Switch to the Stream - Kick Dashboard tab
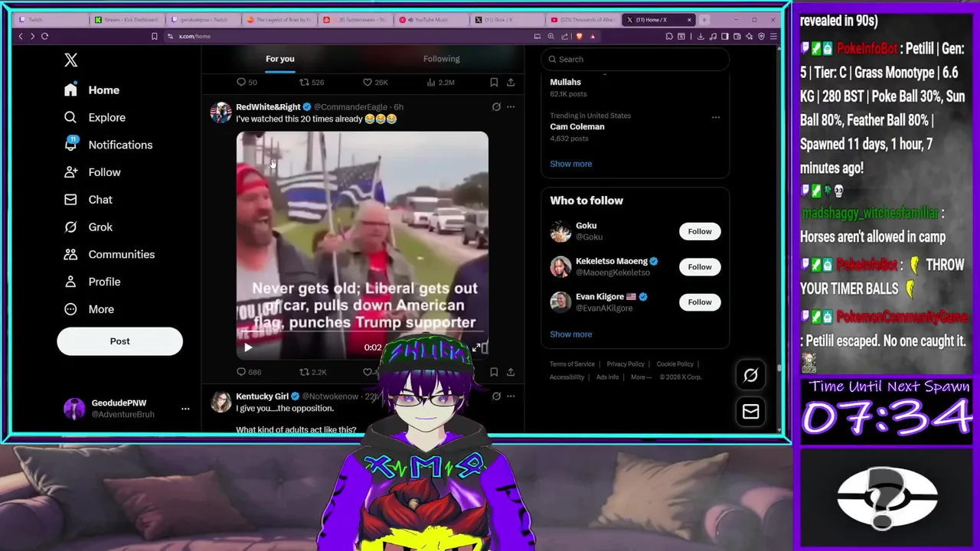Screen dimensions: 980x551 pos(127,20)
